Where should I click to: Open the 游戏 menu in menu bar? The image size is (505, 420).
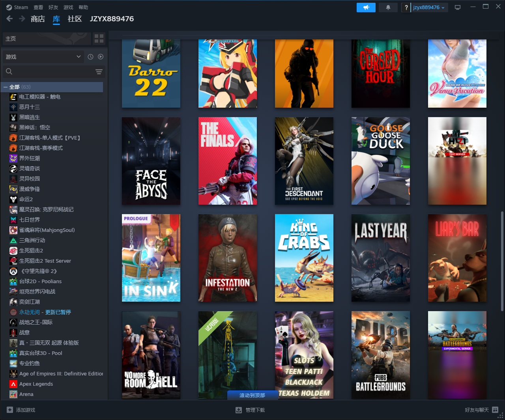(68, 7)
